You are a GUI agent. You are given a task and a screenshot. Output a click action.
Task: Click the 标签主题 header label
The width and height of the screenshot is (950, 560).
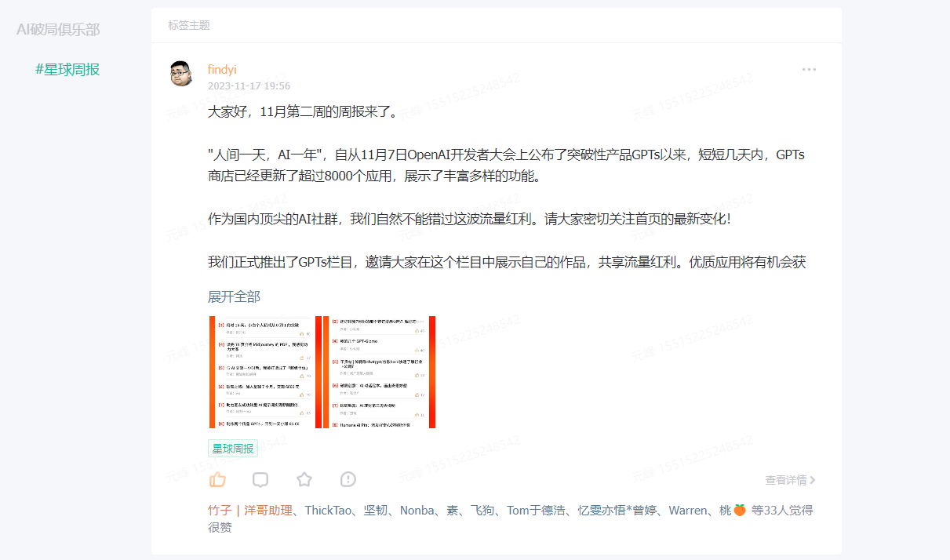(189, 25)
